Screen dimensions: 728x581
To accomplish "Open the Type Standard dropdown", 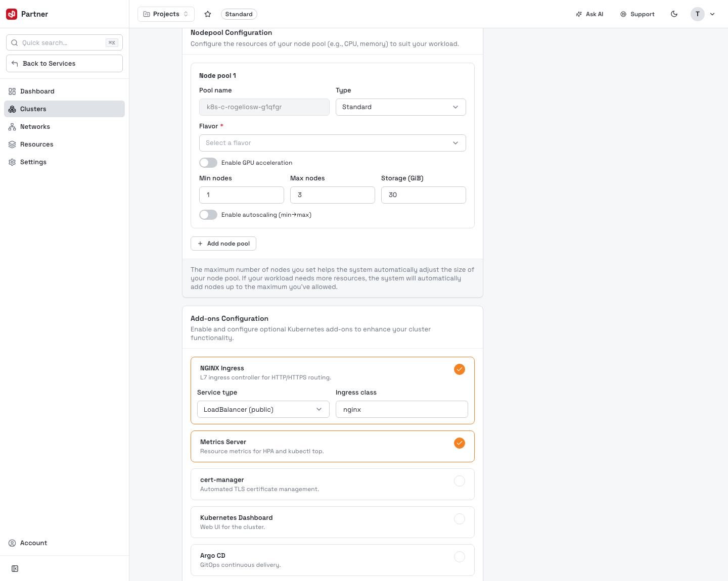I will pyautogui.click(x=401, y=107).
